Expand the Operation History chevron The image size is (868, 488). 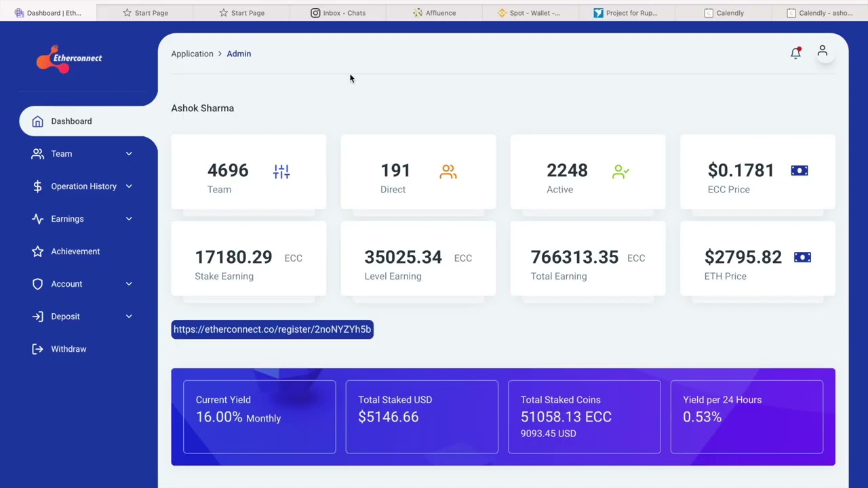129,186
